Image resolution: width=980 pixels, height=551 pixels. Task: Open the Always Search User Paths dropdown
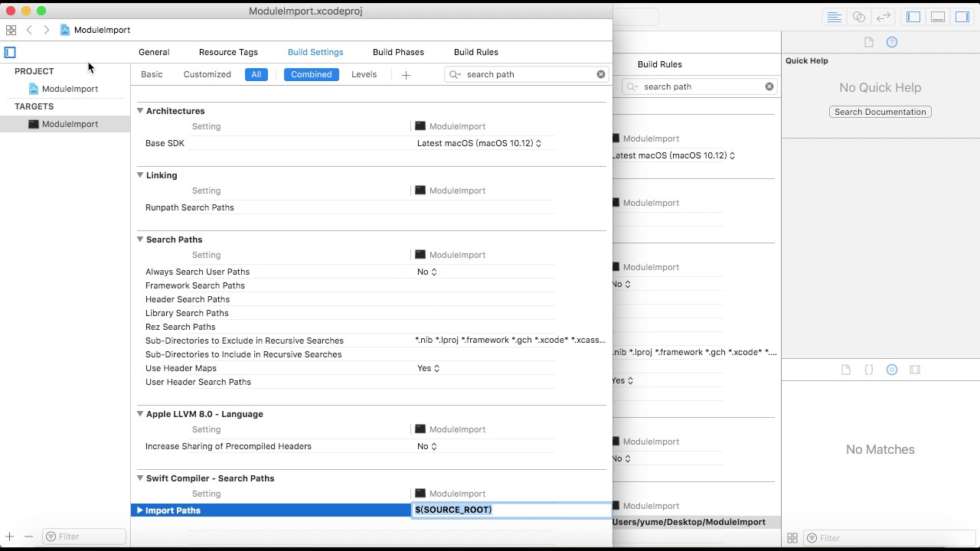click(427, 272)
